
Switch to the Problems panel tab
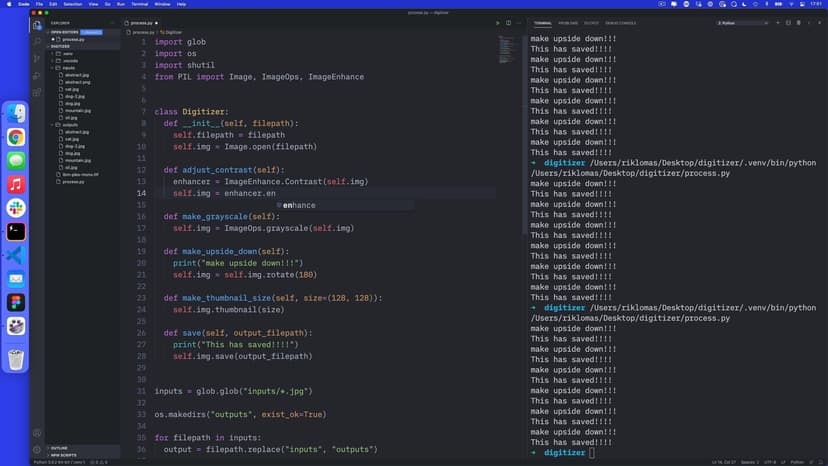pyautogui.click(x=568, y=22)
